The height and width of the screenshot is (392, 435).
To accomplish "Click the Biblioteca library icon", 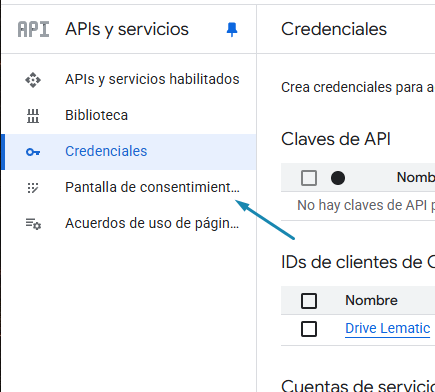I will tap(33, 116).
